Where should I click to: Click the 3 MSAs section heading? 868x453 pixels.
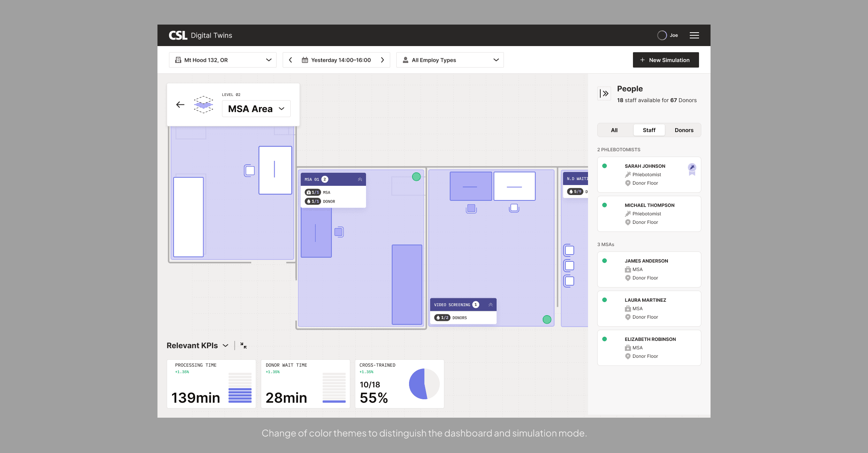click(606, 245)
